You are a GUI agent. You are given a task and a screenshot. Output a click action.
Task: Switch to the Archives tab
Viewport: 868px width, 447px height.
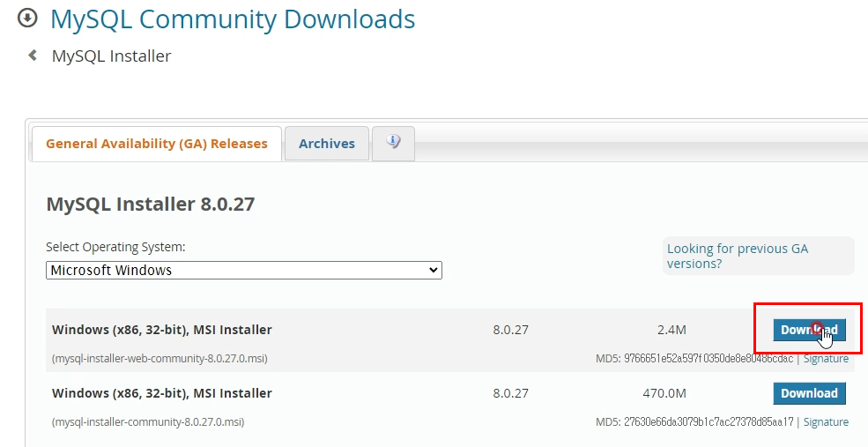327,144
